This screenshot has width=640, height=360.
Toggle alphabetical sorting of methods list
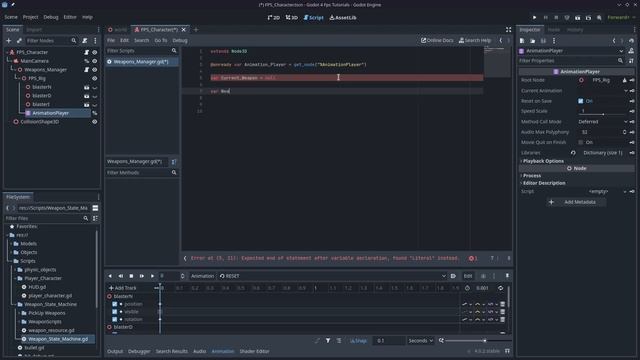pos(174,162)
